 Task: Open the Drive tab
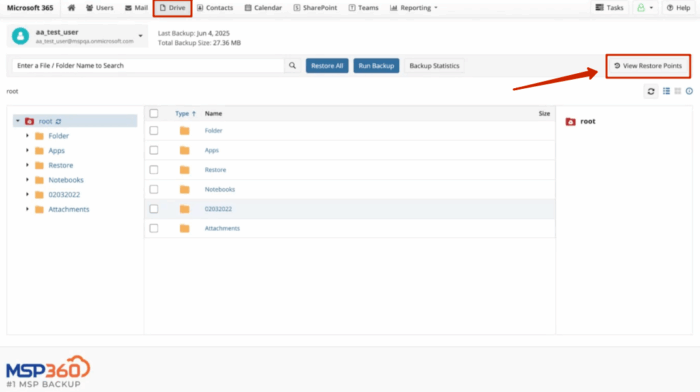pos(172,8)
